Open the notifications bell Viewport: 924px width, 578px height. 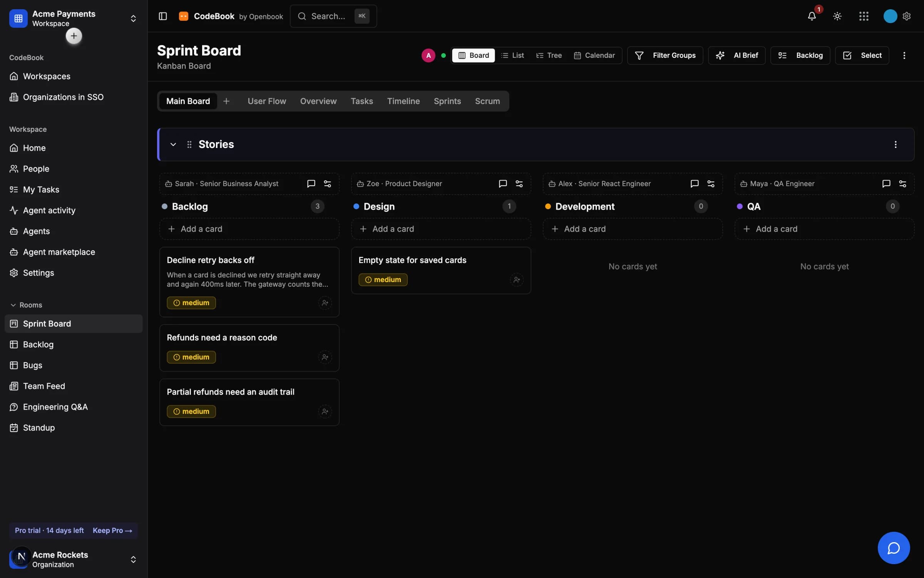click(812, 16)
